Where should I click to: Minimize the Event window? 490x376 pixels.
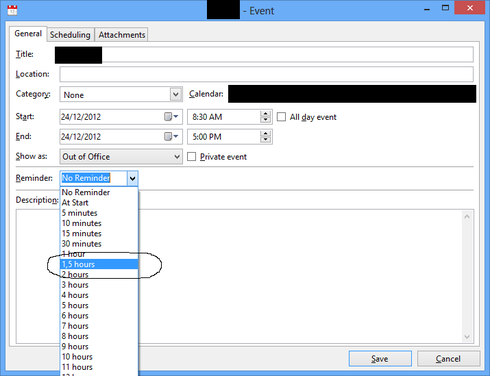pos(427,8)
